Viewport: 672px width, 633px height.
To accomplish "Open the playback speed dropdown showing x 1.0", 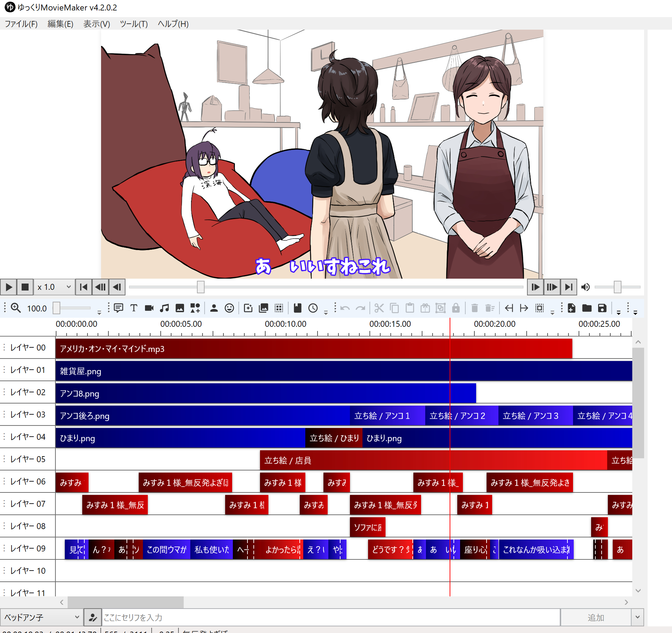I will pos(54,287).
